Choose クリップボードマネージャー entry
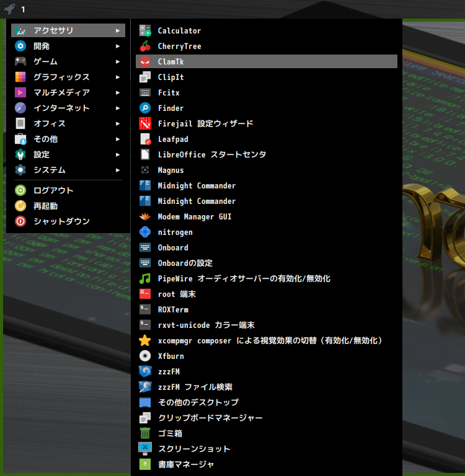The image size is (465, 476). (x=267, y=418)
